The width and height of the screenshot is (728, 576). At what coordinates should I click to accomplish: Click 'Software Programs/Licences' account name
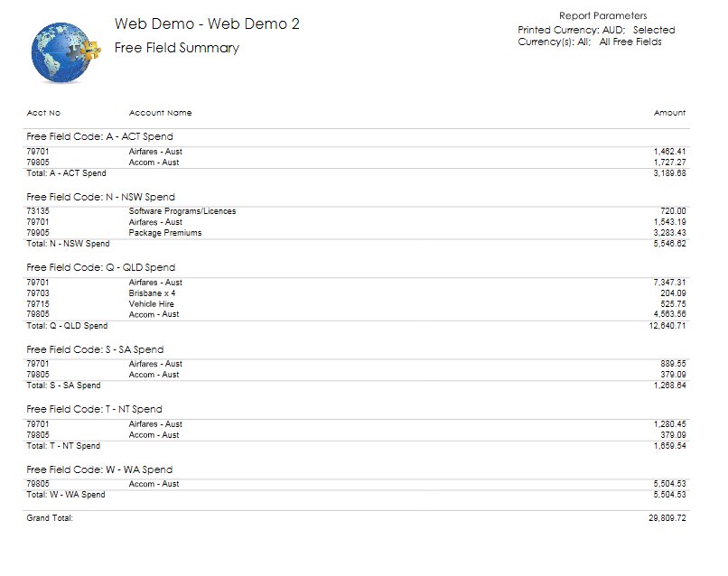point(182,211)
